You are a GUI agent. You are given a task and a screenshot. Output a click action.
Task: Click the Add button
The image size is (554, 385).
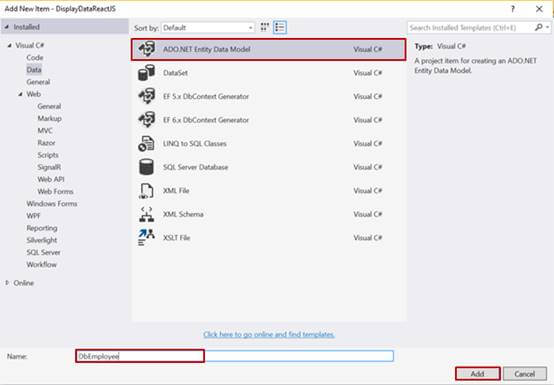click(x=477, y=374)
